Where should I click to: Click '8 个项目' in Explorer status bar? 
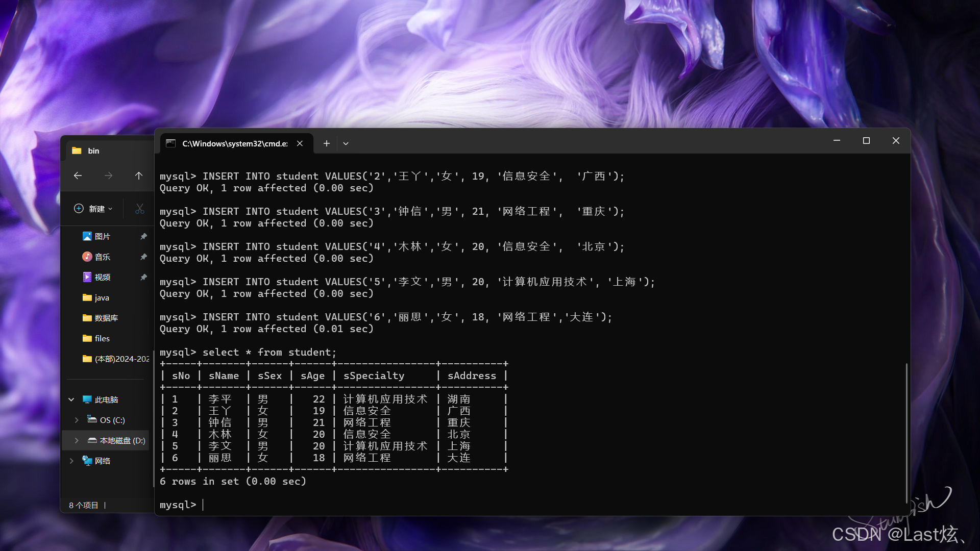84,505
